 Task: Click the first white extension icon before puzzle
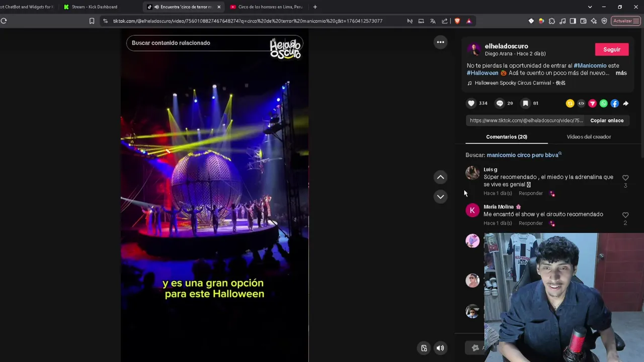[x=531, y=21]
